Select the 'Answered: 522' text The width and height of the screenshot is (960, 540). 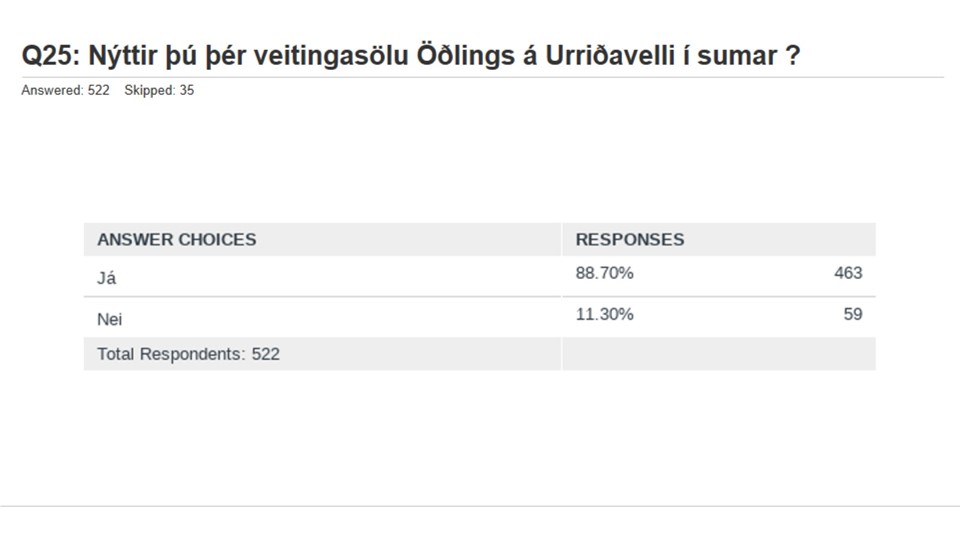click(66, 90)
